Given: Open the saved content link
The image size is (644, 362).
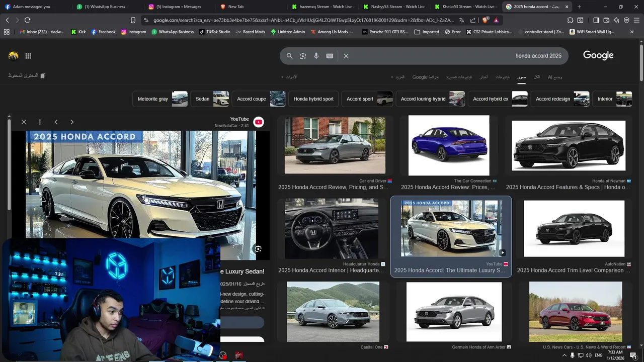Looking at the screenshot, I should (27, 75).
